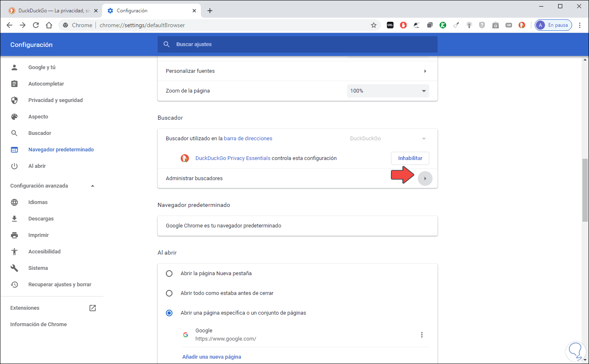Open the Extensiones external link icon
The image size is (589, 364).
[x=93, y=308]
